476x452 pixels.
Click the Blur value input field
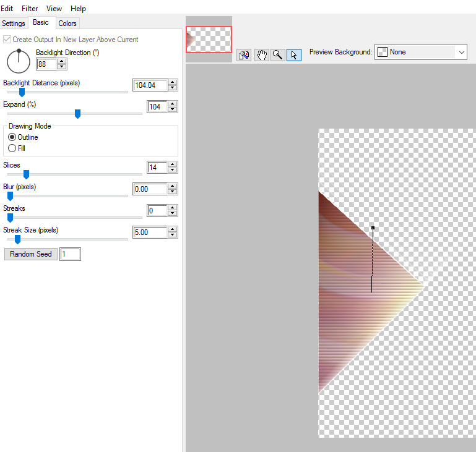coord(150,189)
